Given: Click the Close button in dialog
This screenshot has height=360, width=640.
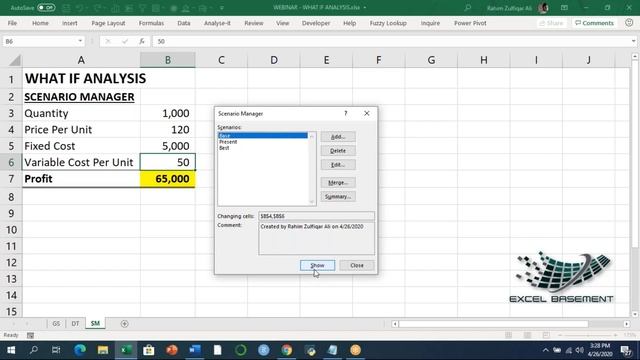Looking at the screenshot, I should (357, 265).
